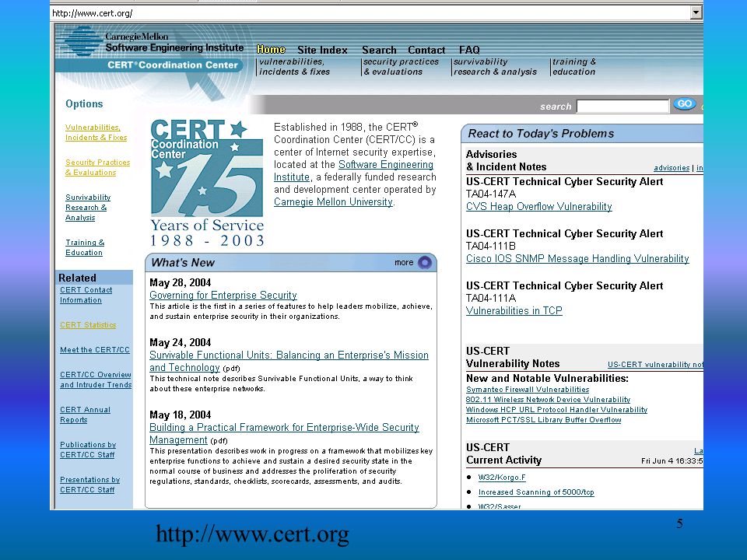
Task: Click the TA04-111B alert identifier text
Action: [x=491, y=246]
